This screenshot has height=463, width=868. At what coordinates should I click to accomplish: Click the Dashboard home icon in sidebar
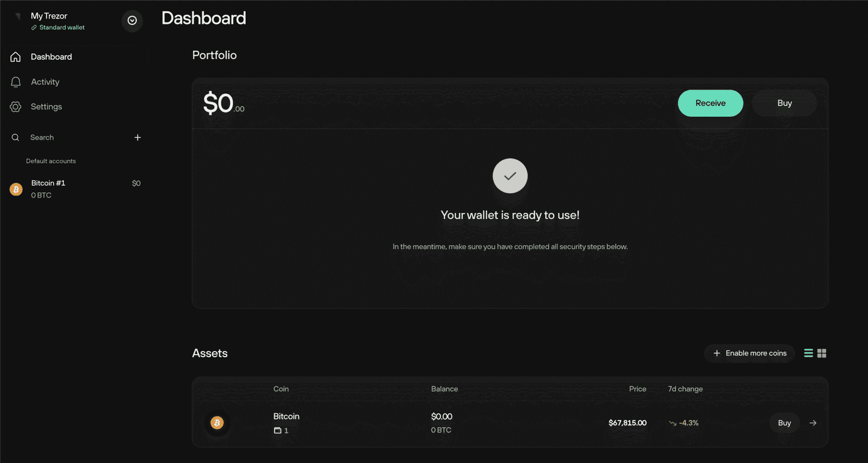tap(16, 57)
